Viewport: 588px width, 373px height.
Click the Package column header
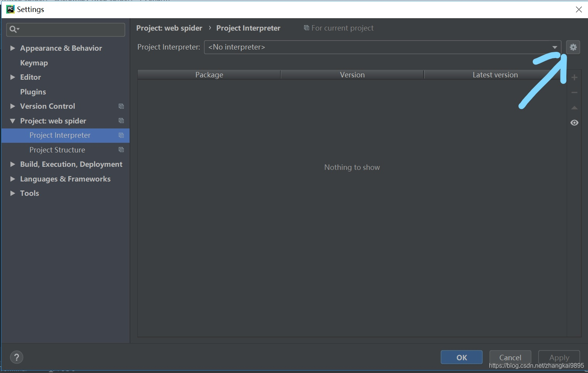click(209, 75)
